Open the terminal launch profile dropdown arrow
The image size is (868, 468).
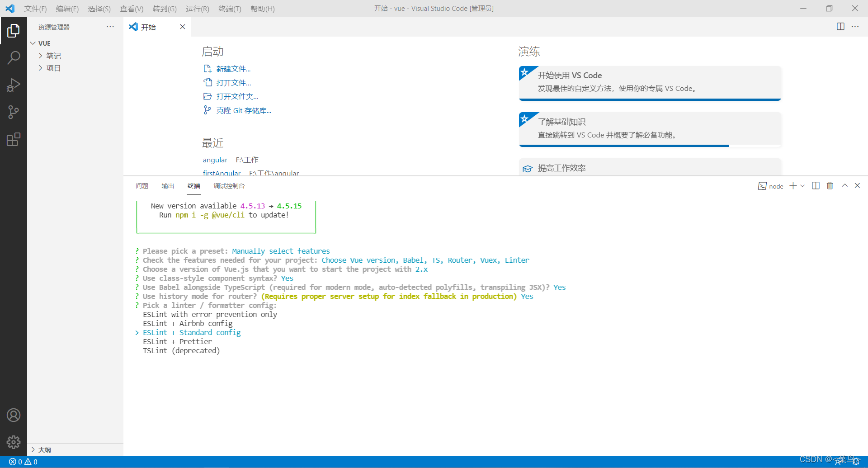coord(802,186)
